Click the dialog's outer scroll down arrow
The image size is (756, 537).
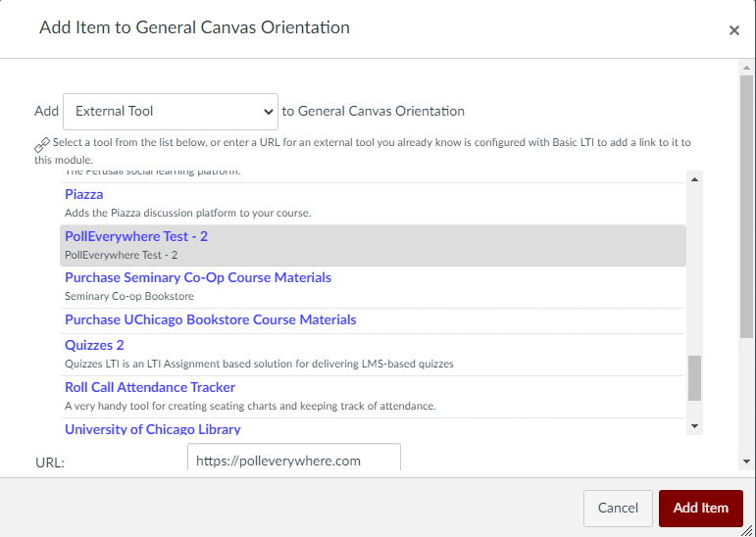(x=746, y=462)
